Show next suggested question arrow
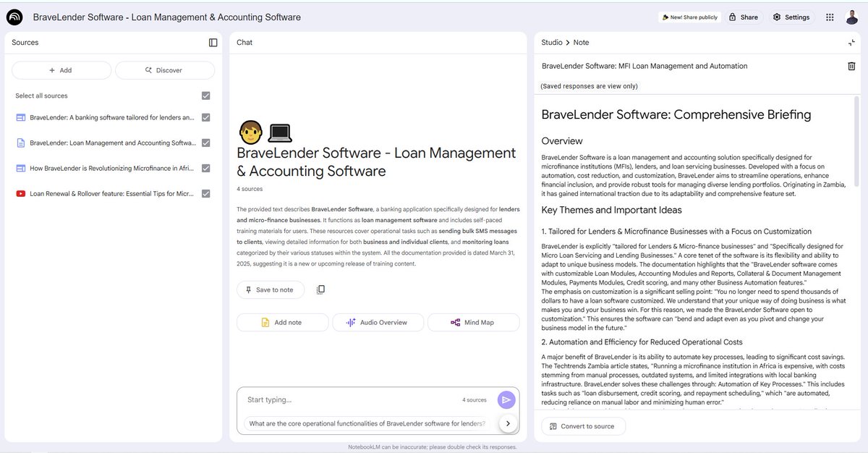This screenshot has width=868, height=453. coord(509,423)
